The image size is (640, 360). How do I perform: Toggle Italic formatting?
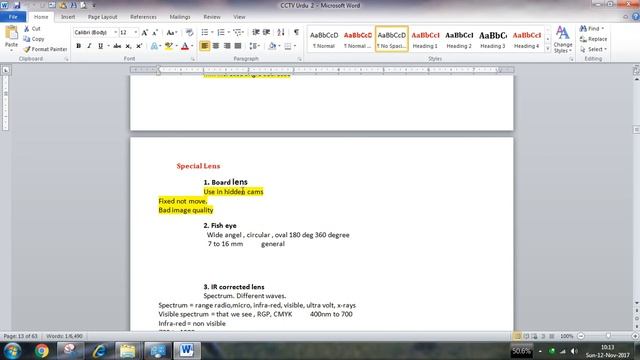click(x=89, y=46)
